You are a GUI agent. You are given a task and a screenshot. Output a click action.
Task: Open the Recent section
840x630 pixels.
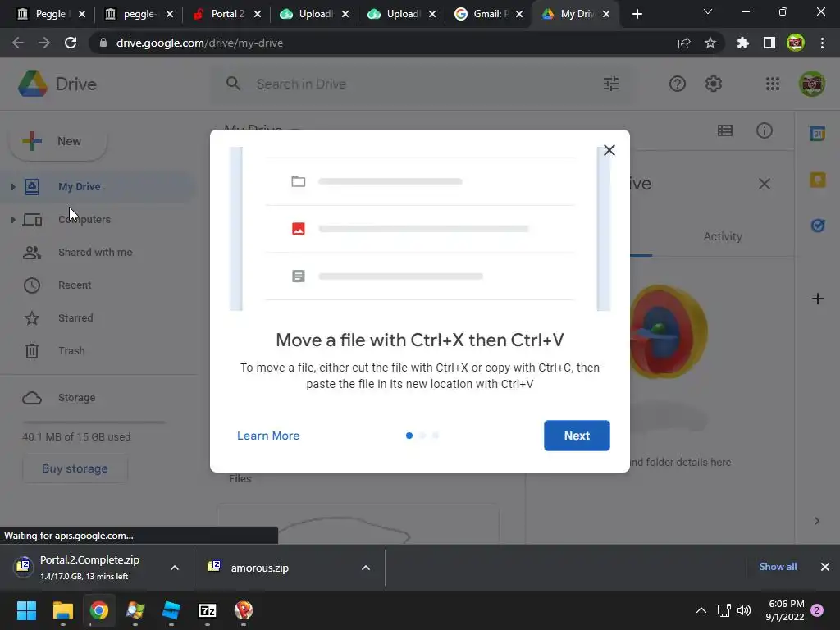coord(75,285)
